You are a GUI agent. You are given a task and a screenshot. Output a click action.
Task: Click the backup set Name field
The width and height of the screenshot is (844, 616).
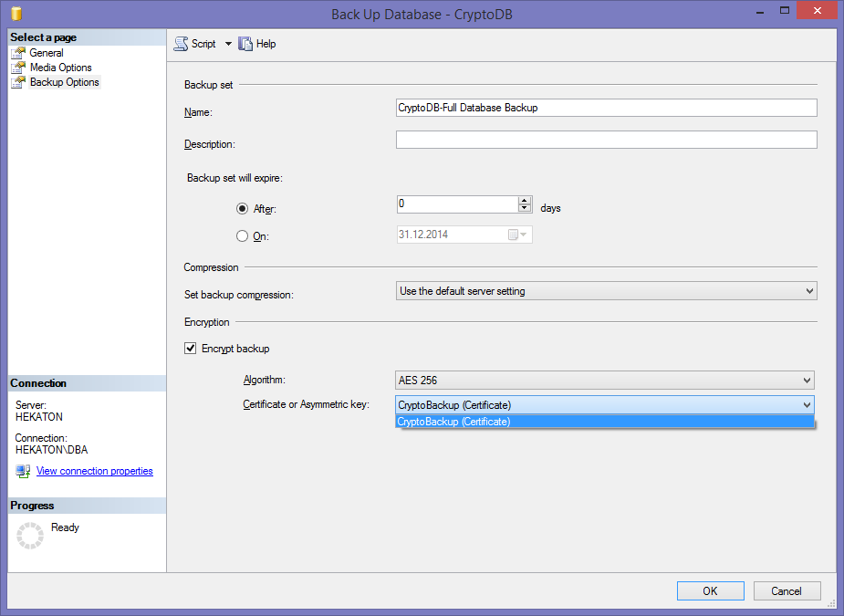click(606, 108)
